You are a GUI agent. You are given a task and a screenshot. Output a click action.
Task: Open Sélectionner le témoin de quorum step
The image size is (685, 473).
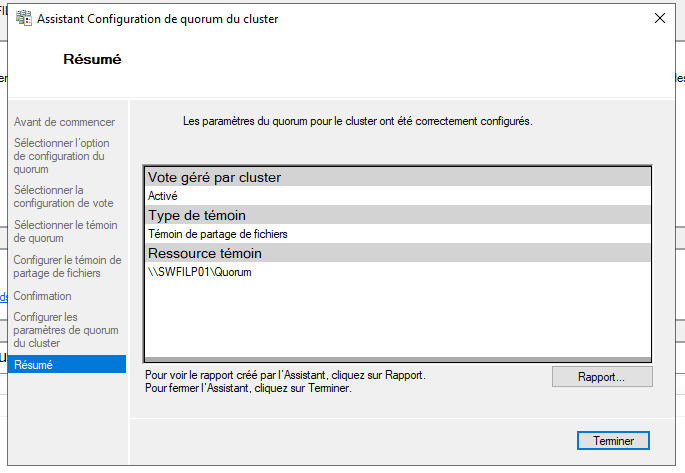66,231
